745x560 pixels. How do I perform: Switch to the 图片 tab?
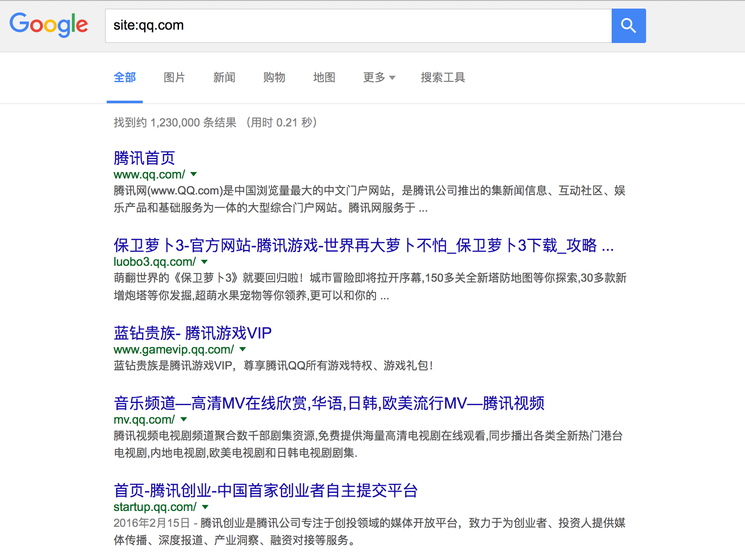(x=174, y=78)
